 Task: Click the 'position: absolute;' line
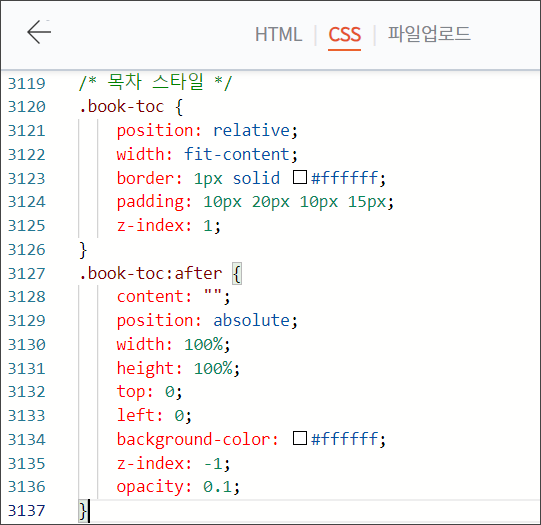(x=207, y=320)
